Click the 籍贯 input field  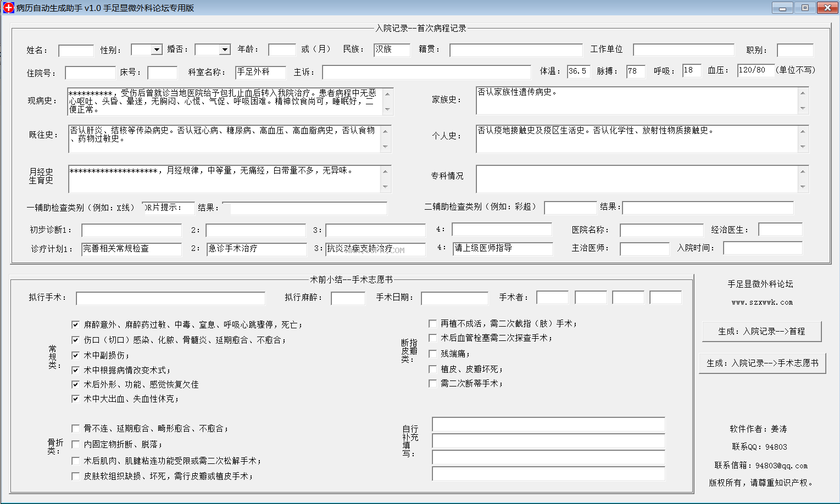(516, 50)
